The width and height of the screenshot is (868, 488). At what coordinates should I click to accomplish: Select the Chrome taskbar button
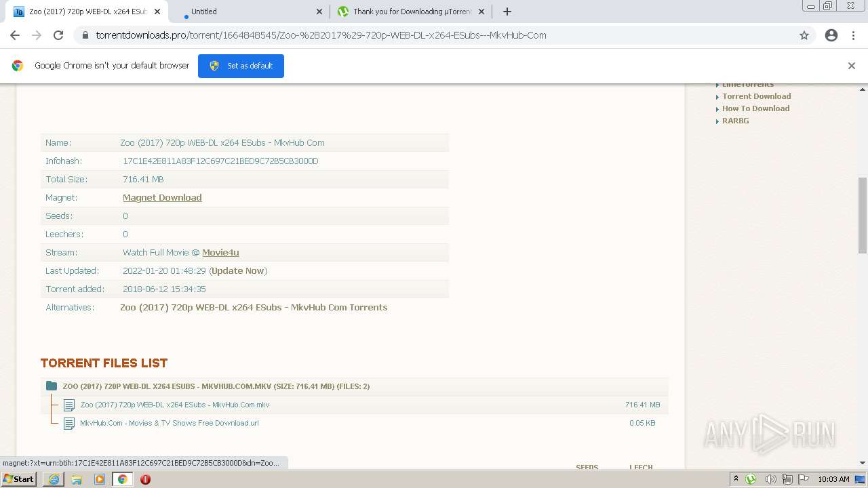pyautogui.click(x=123, y=479)
